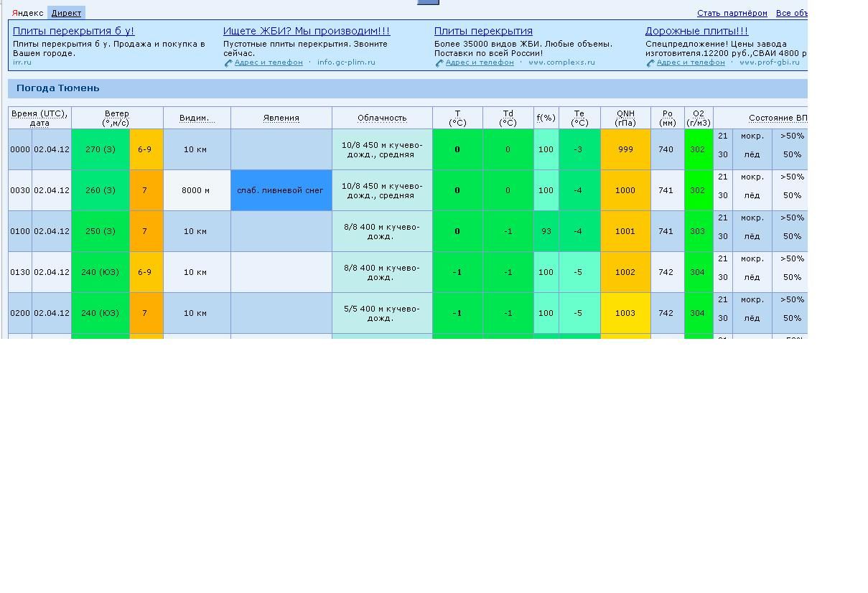Click the phone icon under 'Дорожные плиты' ad
This screenshot has width=868, height=593.
[x=650, y=63]
